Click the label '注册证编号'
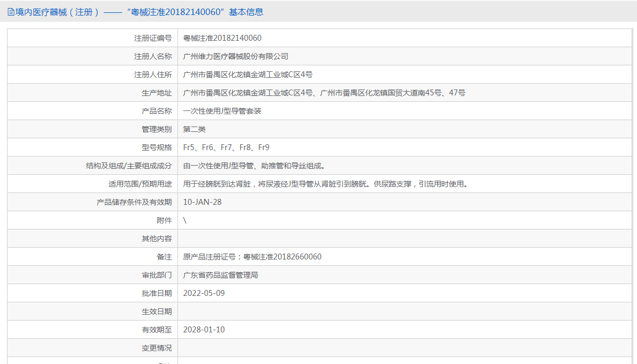 point(153,38)
